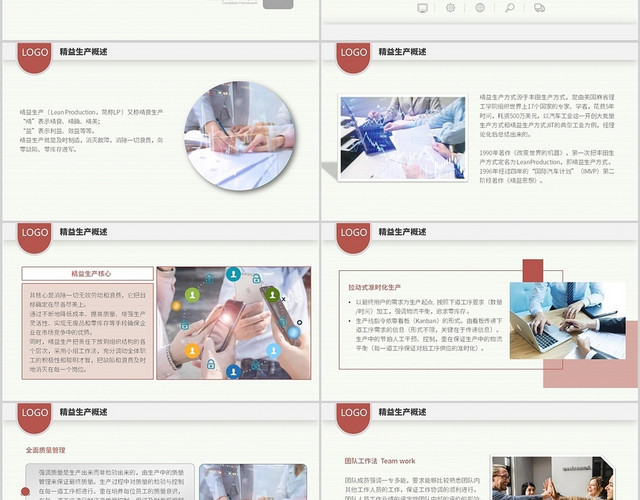
Task: Click the blue user icon atop the smartphones photo
Action: tap(233, 274)
